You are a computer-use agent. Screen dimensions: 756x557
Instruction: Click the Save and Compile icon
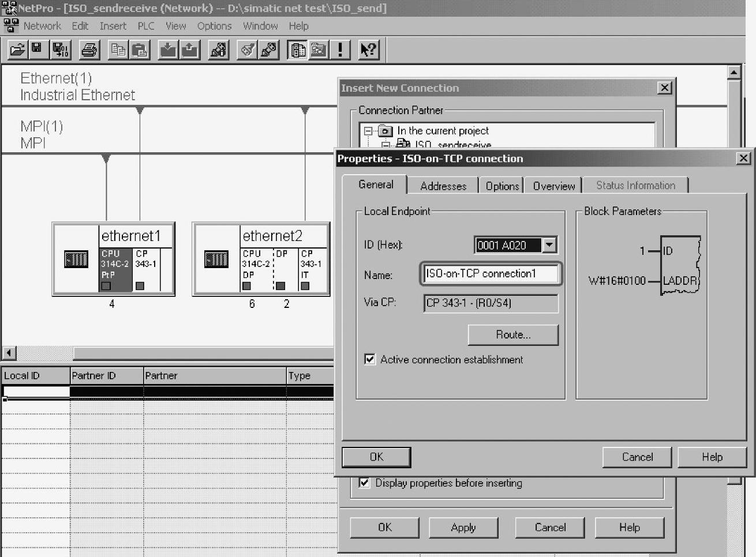(60, 50)
